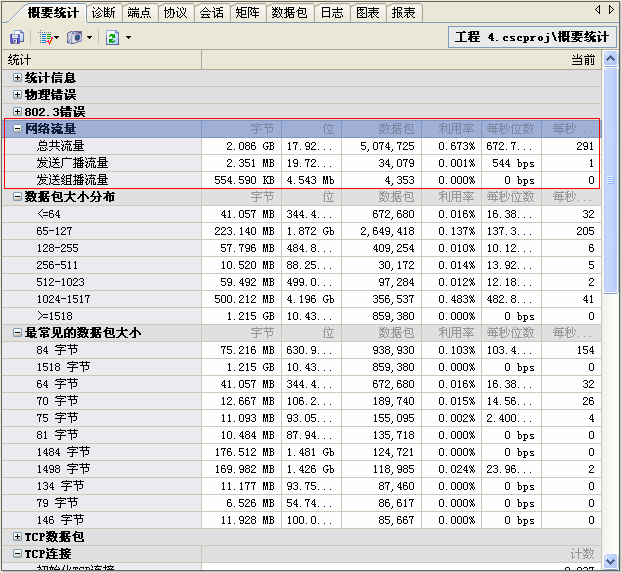
Task: Click the save statistics icon in toolbar
Action: pyautogui.click(x=17, y=38)
